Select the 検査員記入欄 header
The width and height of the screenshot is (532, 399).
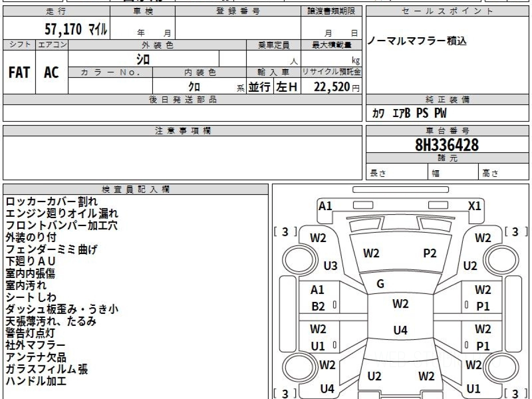pos(136,189)
